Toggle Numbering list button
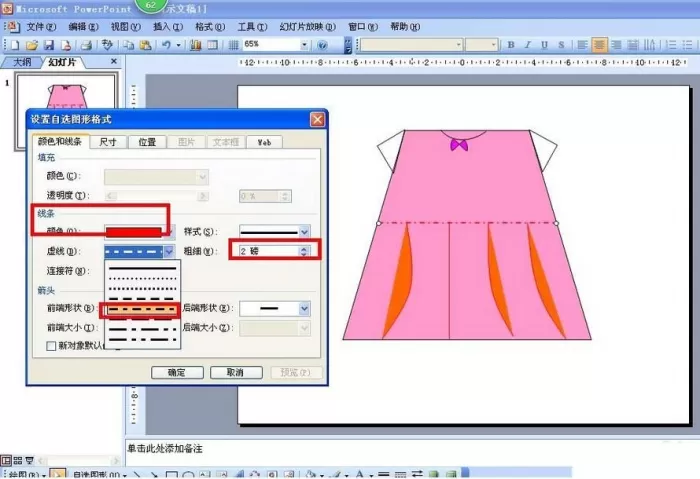Image resolution: width=700 pixels, height=479 pixels. pyautogui.click(x=671, y=45)
